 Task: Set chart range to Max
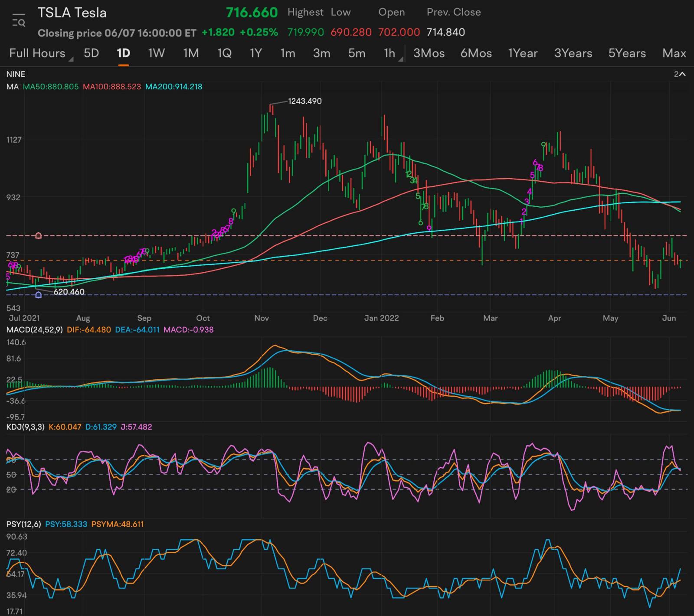tap(674, 53)
